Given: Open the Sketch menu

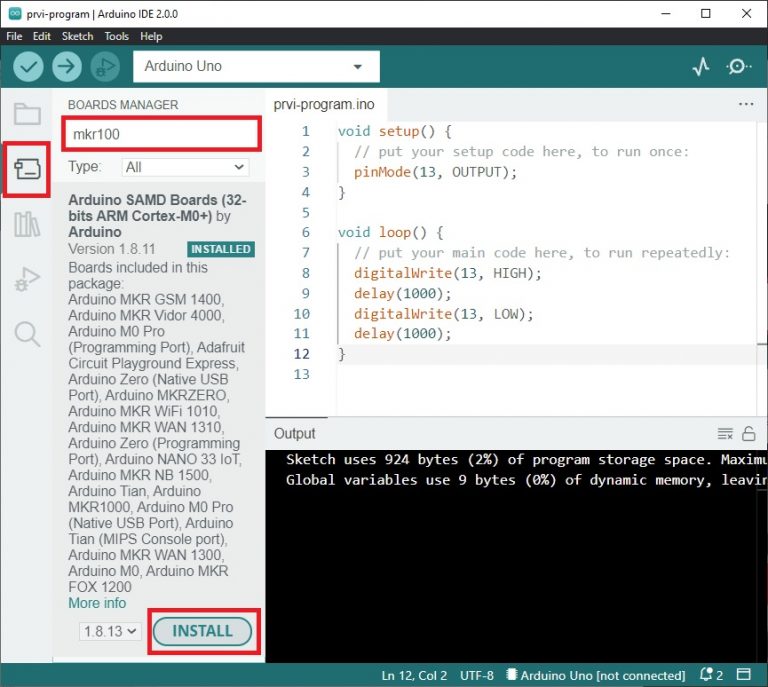Looking at the screenshot, I should coord(77,36).
